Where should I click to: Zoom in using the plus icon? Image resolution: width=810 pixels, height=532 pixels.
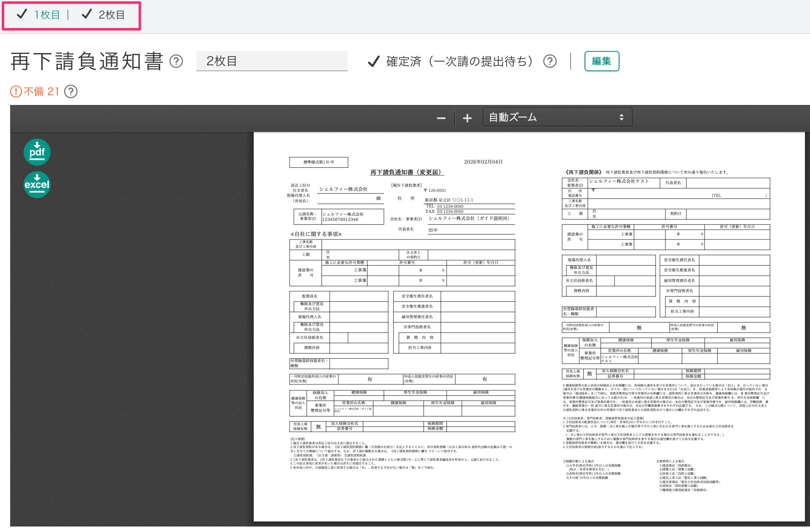tap(467, 118)
